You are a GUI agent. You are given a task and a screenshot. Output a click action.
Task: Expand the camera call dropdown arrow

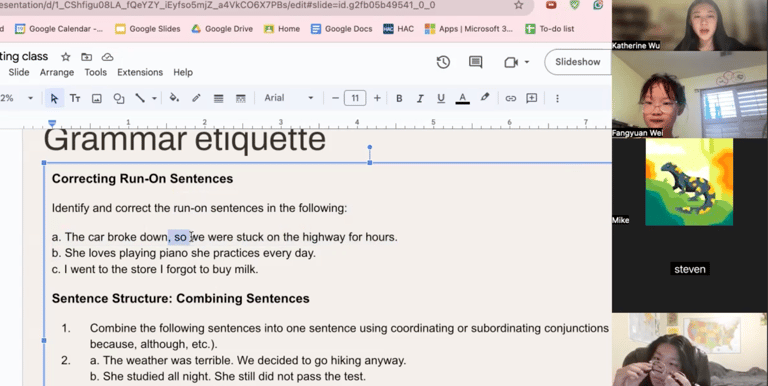pyautogui.click(x=527, y=62)
